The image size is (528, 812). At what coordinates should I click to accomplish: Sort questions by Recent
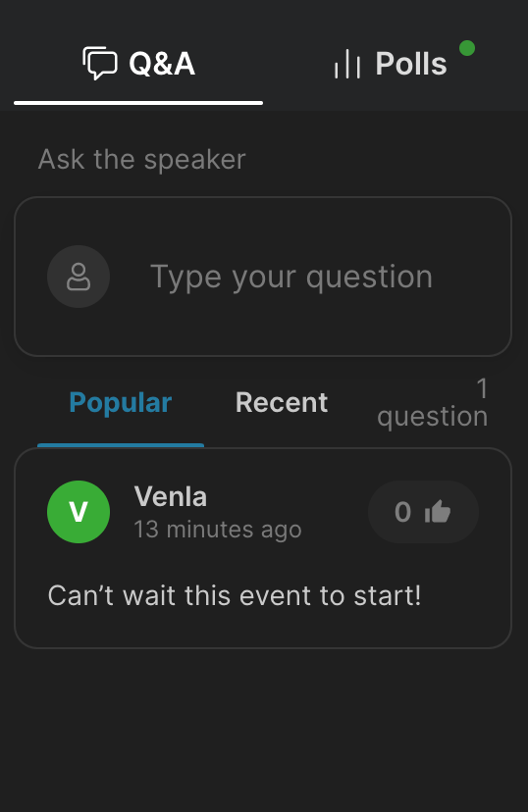point(282,402)
